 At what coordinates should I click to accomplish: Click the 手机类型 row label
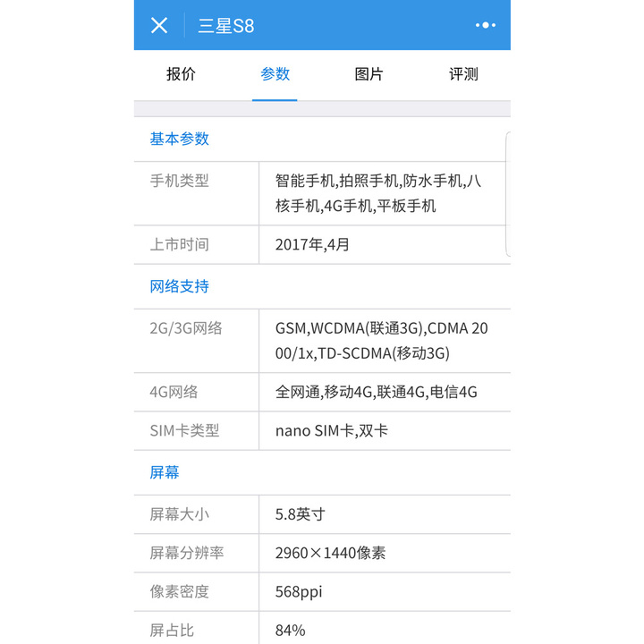(180, 181)
